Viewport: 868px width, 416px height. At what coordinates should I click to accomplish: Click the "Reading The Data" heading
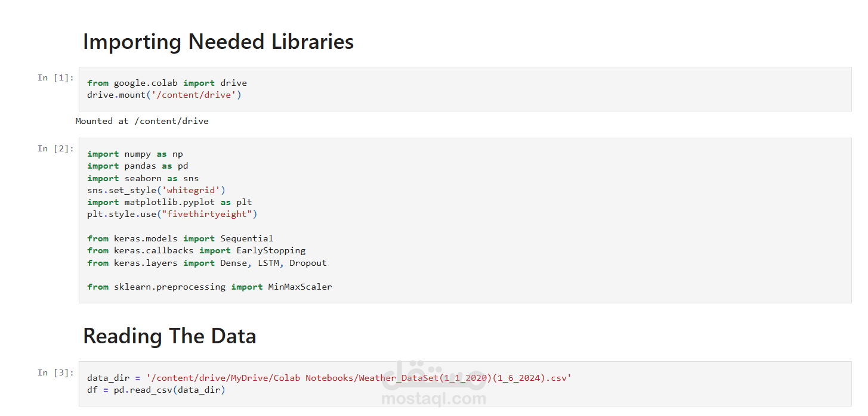[169, 336]
